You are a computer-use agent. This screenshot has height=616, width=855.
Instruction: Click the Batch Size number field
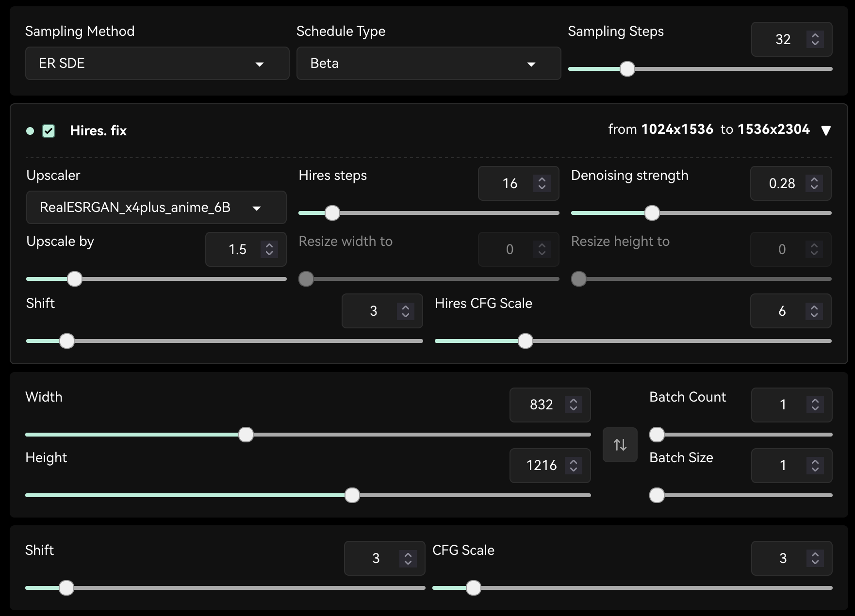[x=792, y=466]
